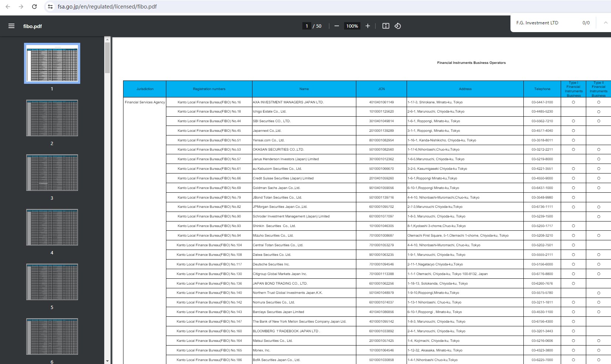The width and height of the screenshot is (611, 364).
Task: Click the sidebar scrollbar down arrow
Action: pyautogui.click(x=107, y=361)
